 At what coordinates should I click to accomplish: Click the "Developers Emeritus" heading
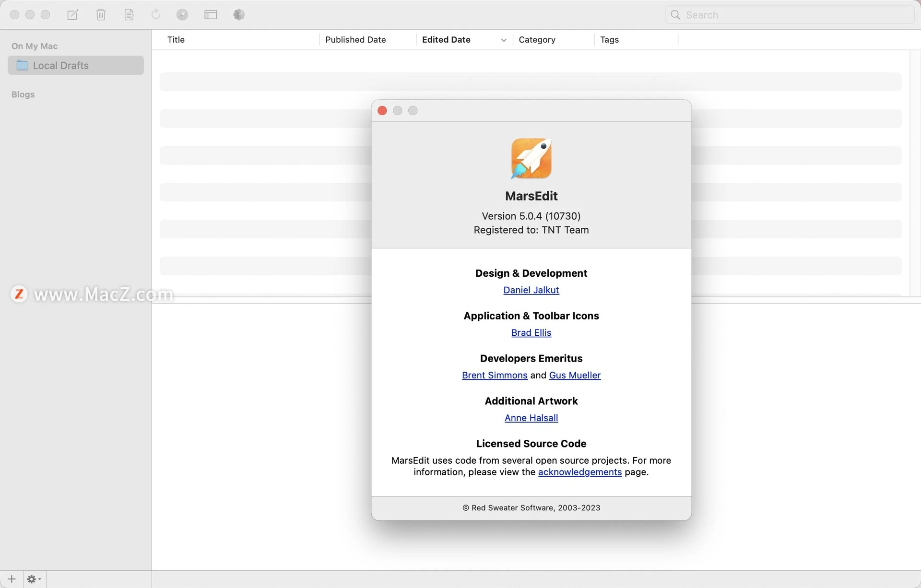click(531, 359)
